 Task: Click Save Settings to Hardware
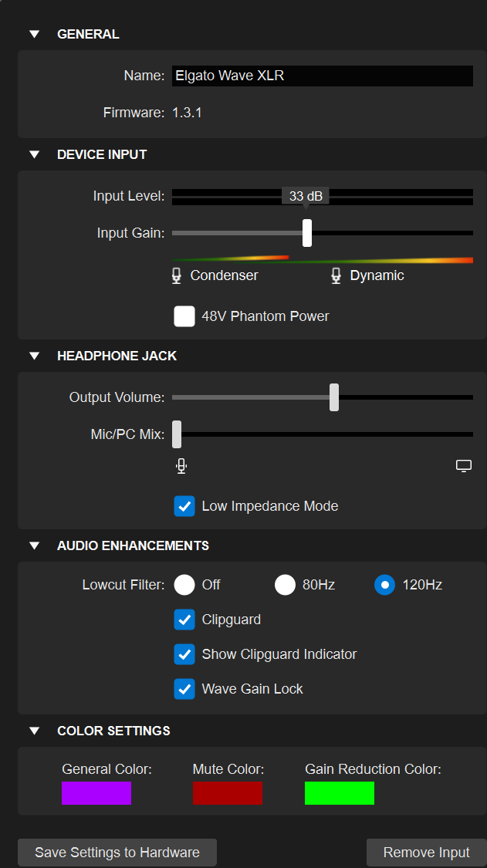click(117, 853)
